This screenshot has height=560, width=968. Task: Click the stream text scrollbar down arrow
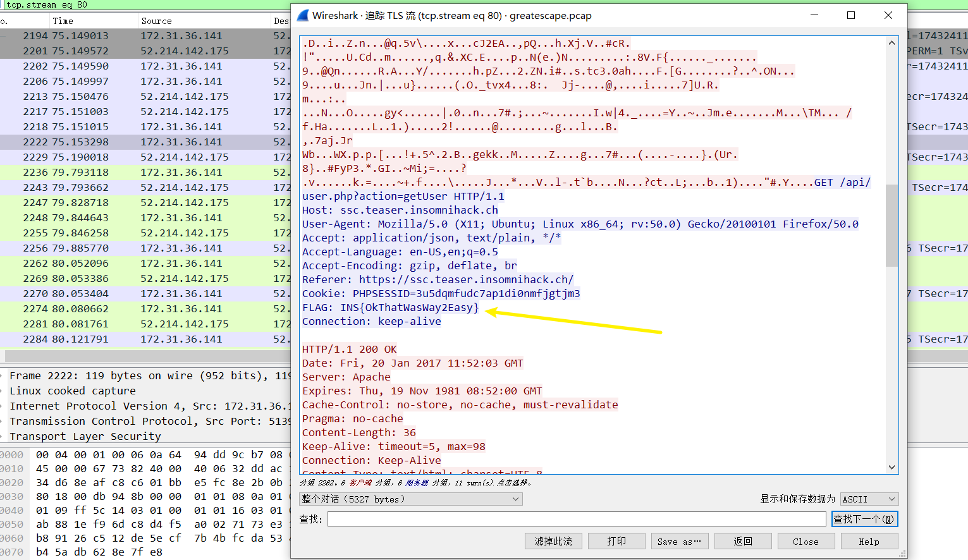[x=891, y=467]
